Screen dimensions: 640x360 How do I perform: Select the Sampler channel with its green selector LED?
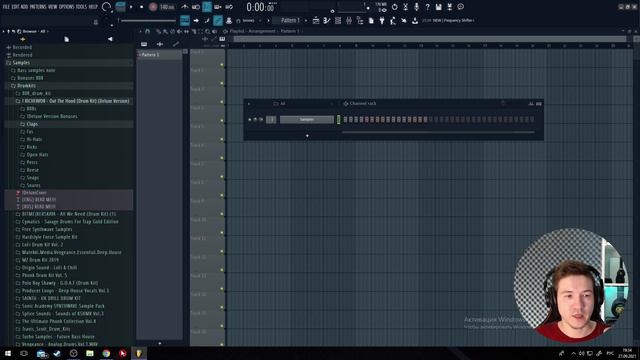338,120
